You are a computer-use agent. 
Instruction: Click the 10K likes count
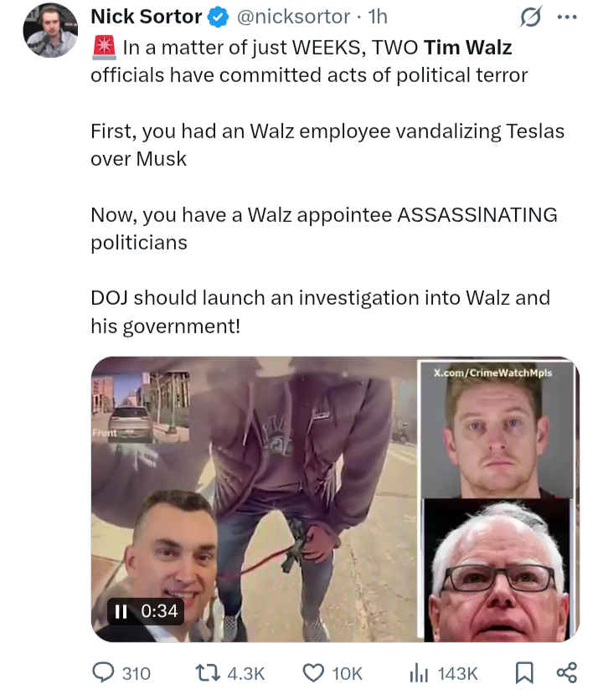pyautogui.click(x=347, y=673)
